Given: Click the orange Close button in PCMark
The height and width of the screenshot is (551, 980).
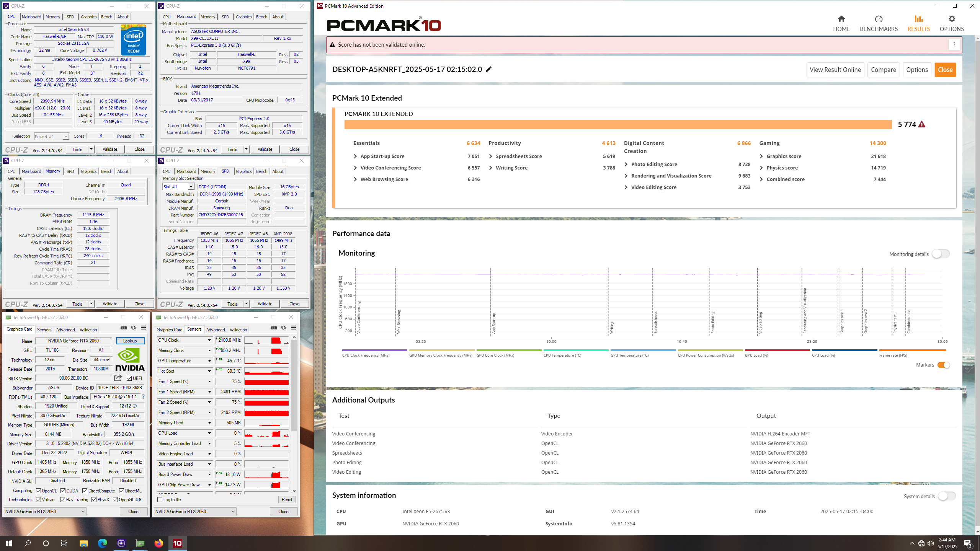Looking at the screenshot, I should (x=945, y=70).
